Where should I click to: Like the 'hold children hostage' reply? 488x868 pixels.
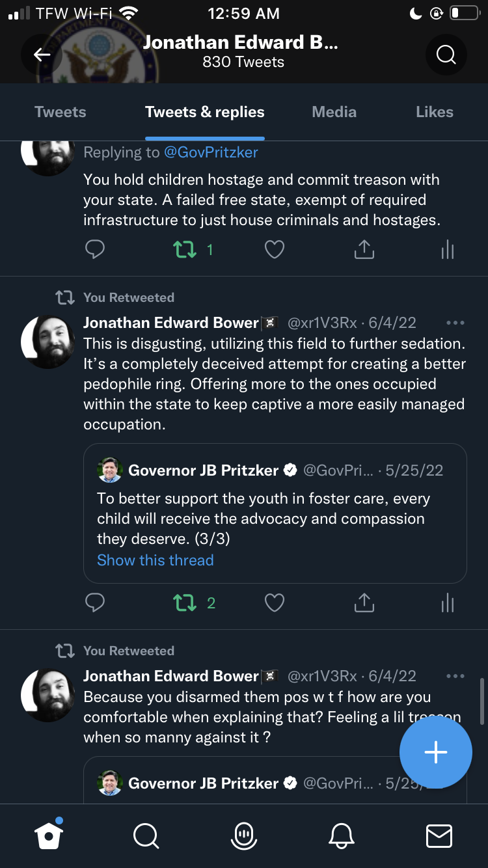(275, 250)
